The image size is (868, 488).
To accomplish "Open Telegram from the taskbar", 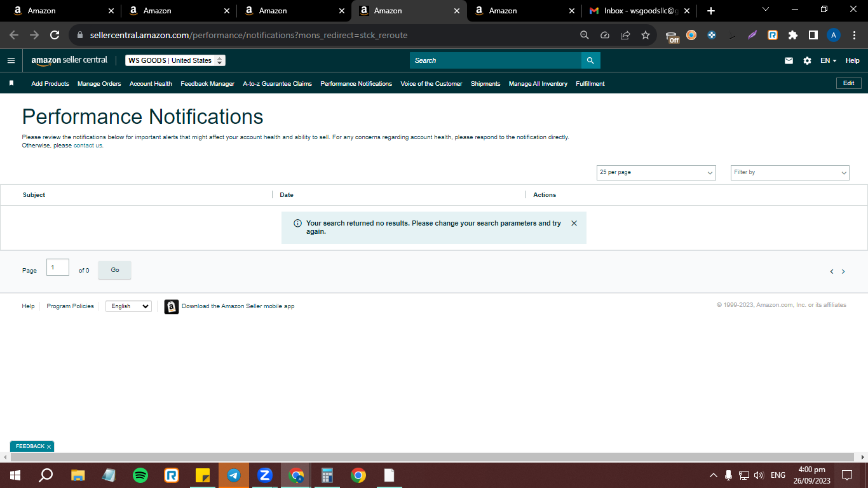I will 234,475.
